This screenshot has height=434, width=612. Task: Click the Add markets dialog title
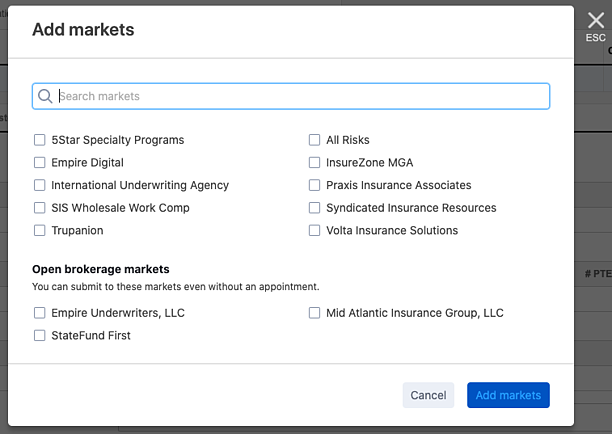pyautogui.click(x=83, y=30)
